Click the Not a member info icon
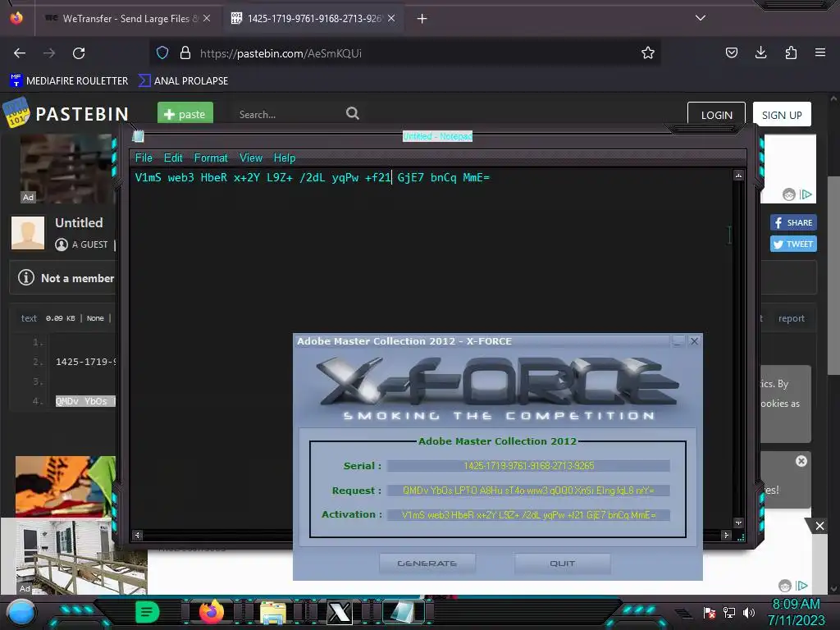Screen dimensions: 840x630 click(x=25, y=277)
